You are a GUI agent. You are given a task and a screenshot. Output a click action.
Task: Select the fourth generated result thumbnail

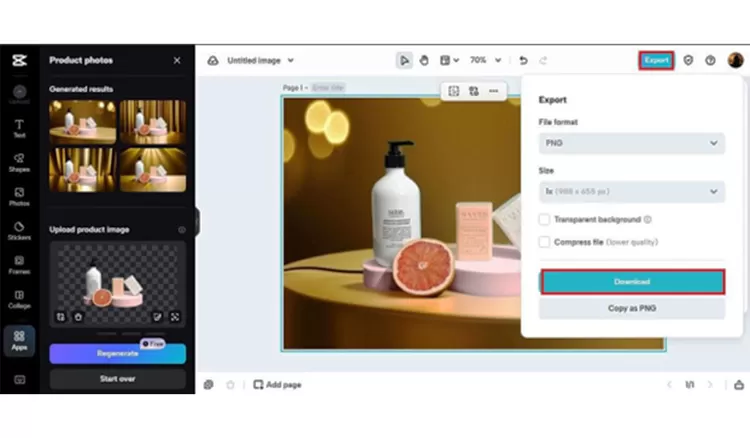click(153, 170)
